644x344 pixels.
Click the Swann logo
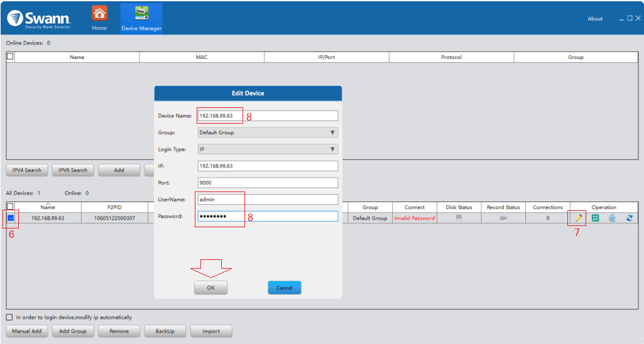[x=39, y=19]
